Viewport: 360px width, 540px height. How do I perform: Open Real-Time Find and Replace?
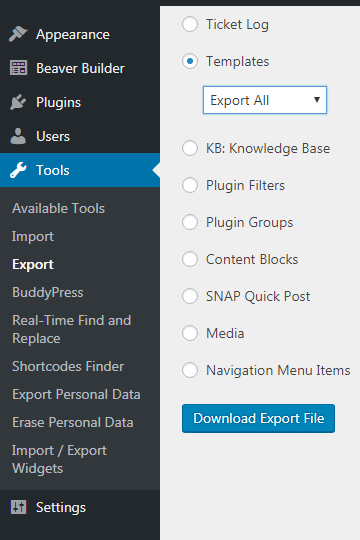[x=71, y=329]
